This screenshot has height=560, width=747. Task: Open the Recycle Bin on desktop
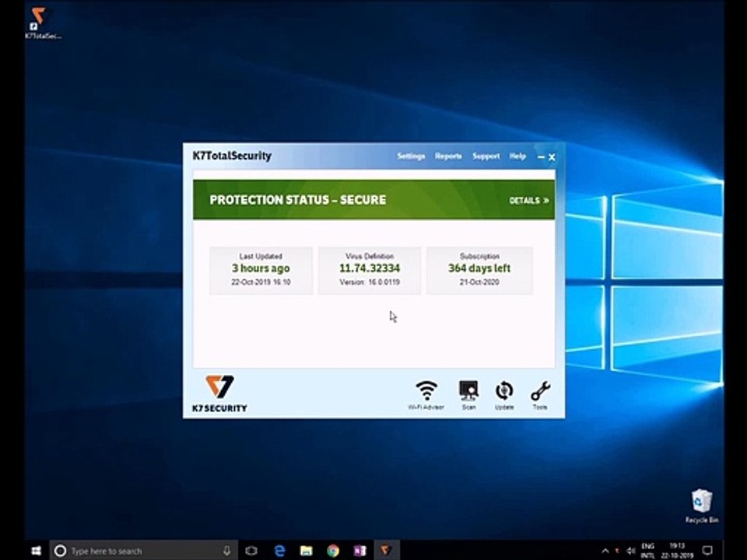click(701, 506)
